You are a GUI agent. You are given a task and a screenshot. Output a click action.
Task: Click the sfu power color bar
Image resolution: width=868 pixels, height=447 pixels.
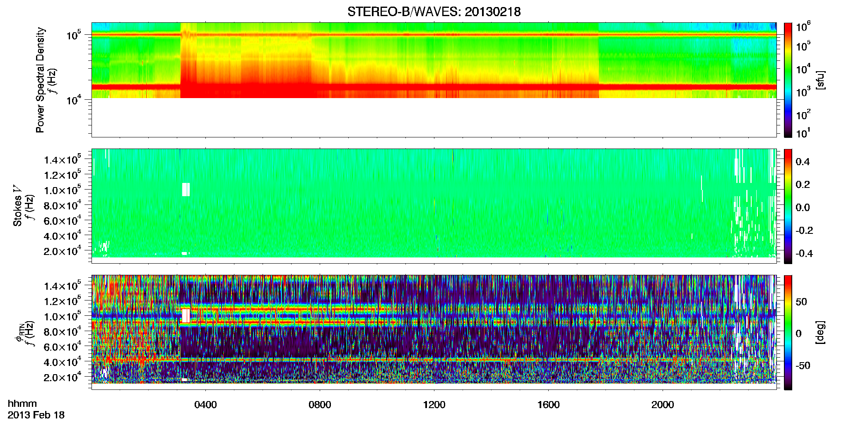(788, 79)
